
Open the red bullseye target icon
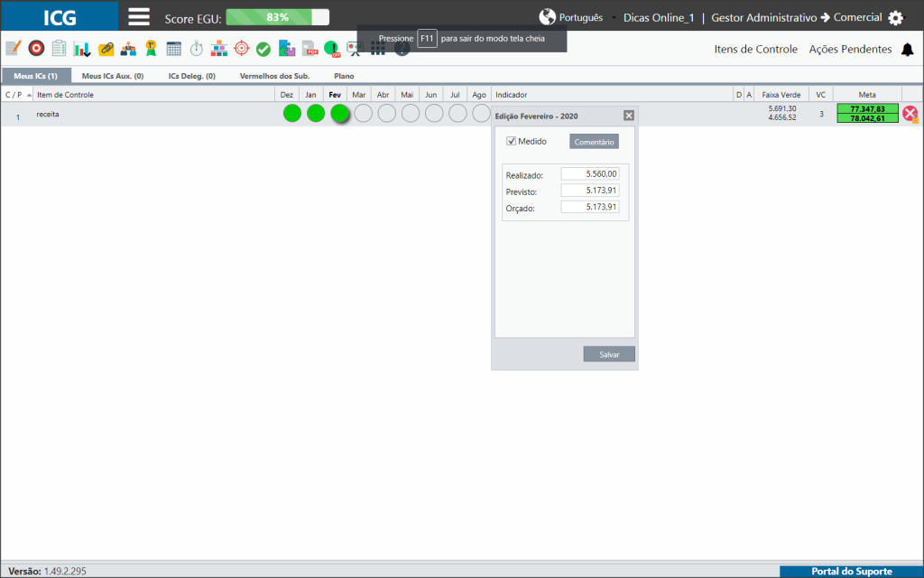(x=36, y=49)
